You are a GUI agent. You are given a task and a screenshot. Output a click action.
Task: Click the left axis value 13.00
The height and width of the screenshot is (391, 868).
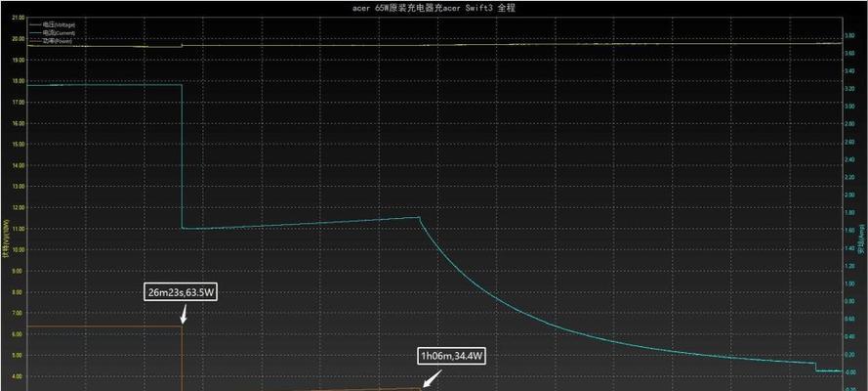coord(19,187)
